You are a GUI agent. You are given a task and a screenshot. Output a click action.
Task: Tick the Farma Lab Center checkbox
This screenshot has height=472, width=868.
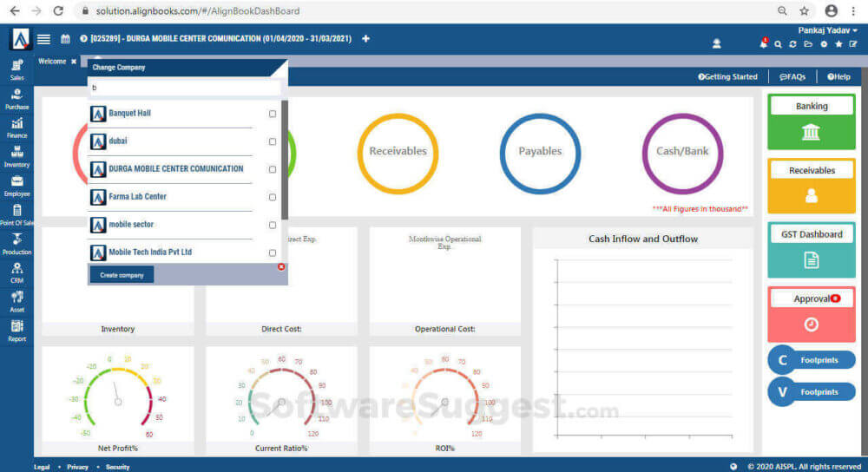273,197
